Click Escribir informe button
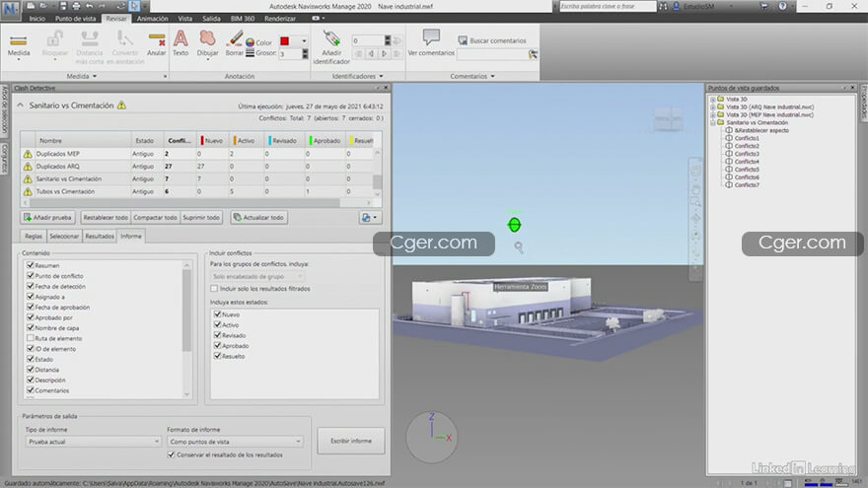Image resolution: width=868 pixels, height=488 pixels. 351,441
